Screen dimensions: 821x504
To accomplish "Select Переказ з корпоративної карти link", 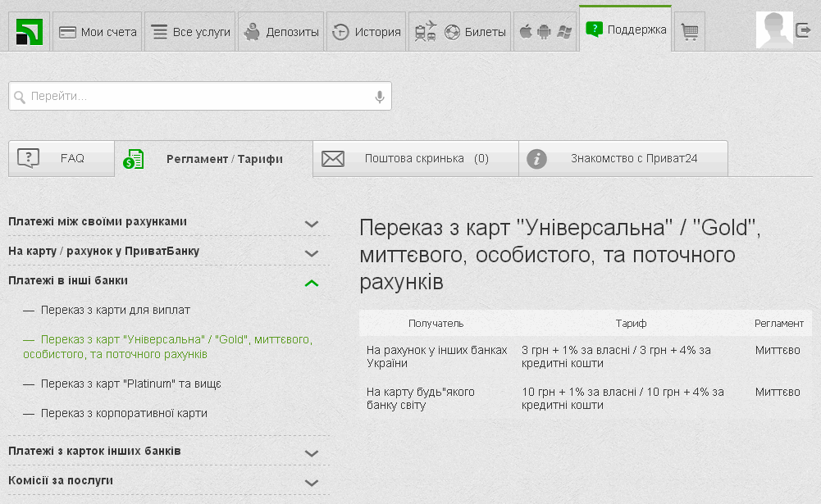I will (124, 414).
